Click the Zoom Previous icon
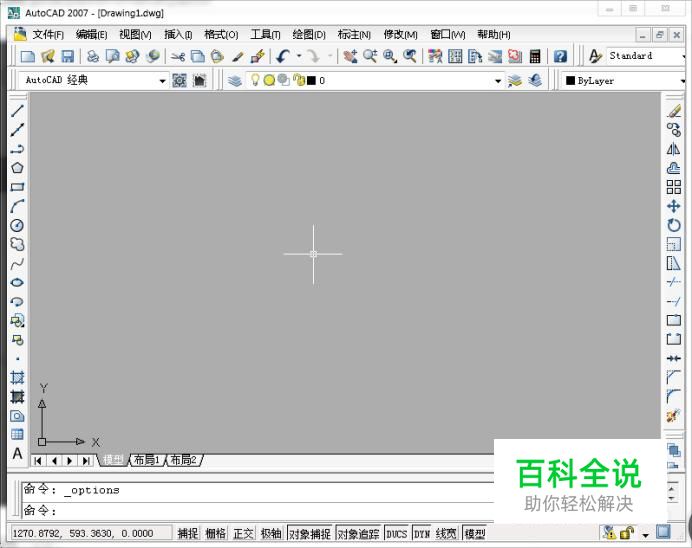This screenshot has width=692, height=548. (x=410, y=56)
